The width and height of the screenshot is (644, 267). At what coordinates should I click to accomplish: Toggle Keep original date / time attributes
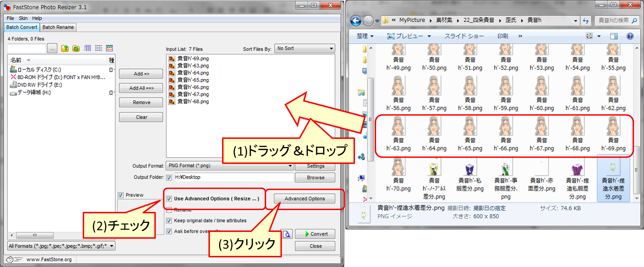pos(169,221)
